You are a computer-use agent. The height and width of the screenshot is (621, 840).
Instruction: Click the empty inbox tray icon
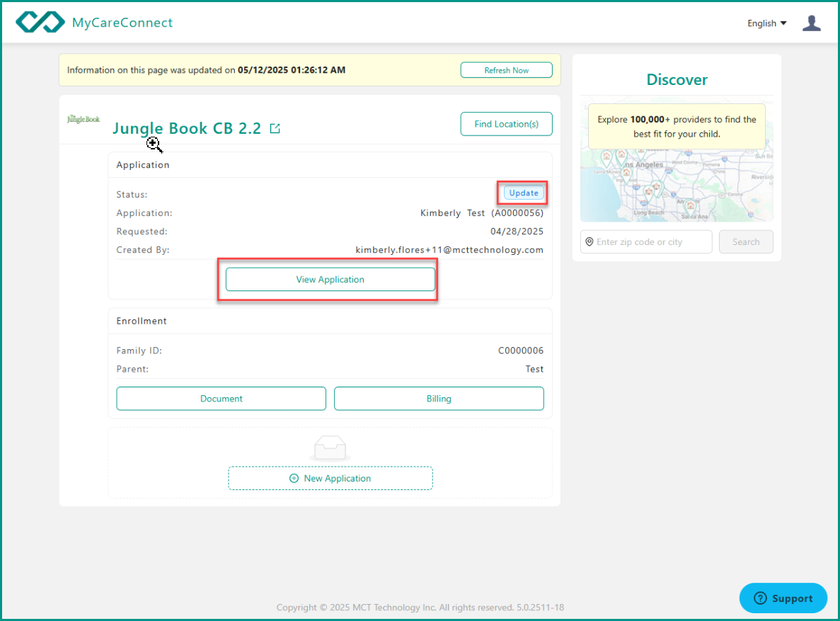(330, 448)
